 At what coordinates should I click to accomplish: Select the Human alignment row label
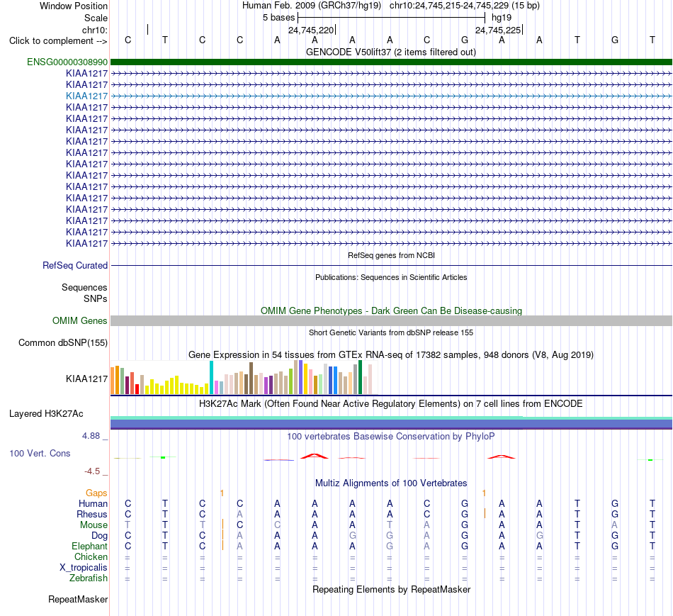pyautogui.click(x=93, y=504)
